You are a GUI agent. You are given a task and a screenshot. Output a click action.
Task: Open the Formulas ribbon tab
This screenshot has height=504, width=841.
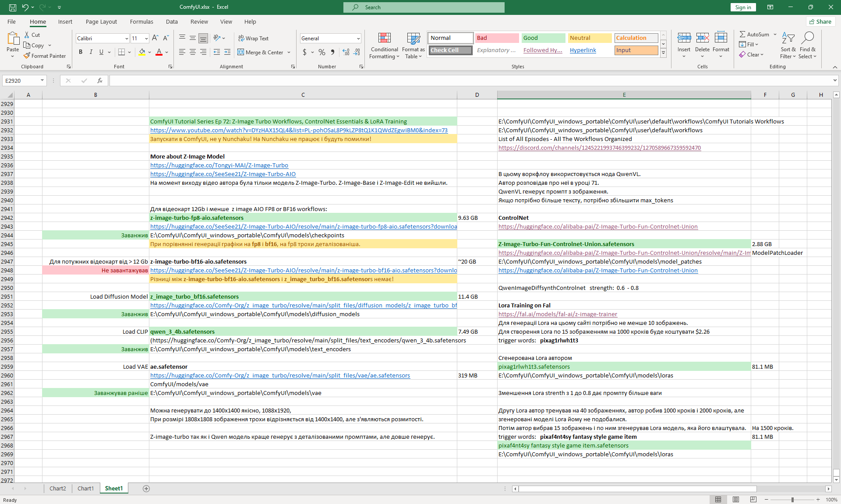pos(141,21)
